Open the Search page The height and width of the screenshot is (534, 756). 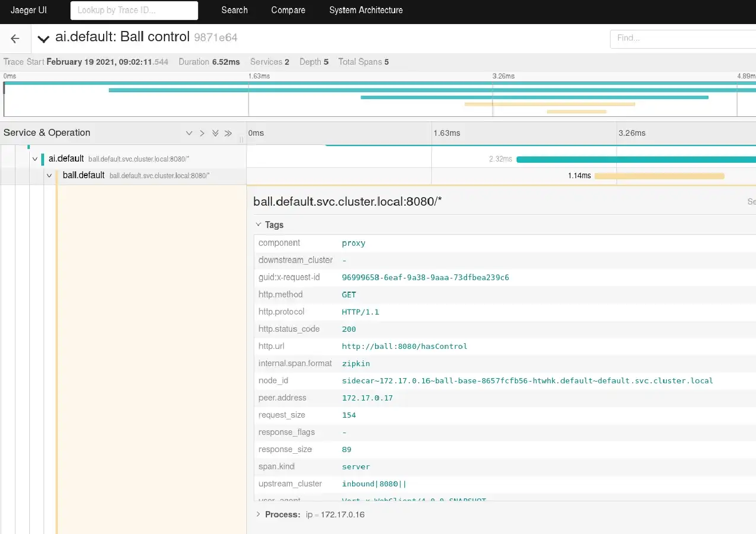234,10
